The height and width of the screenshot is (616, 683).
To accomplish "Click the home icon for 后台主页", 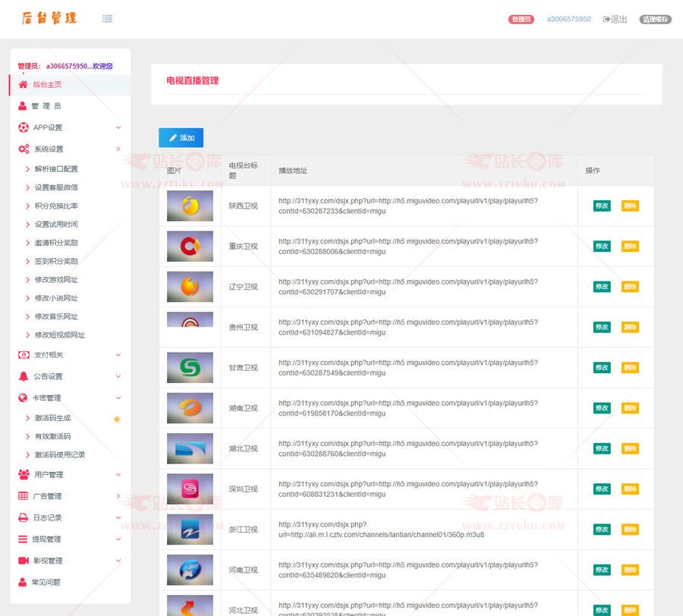I will point(23,84).
